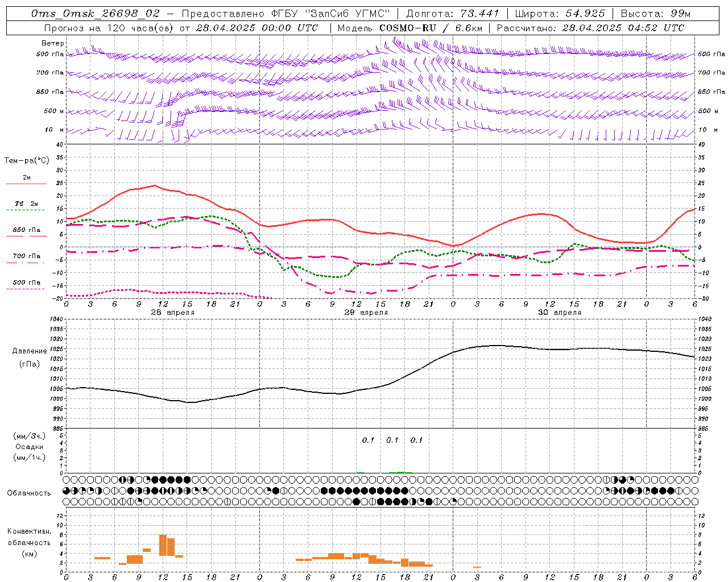This screenshot has width=728, height=582.
Task: Click the solid red line sample under the "2м" legend label
Action: coord(26,184)
